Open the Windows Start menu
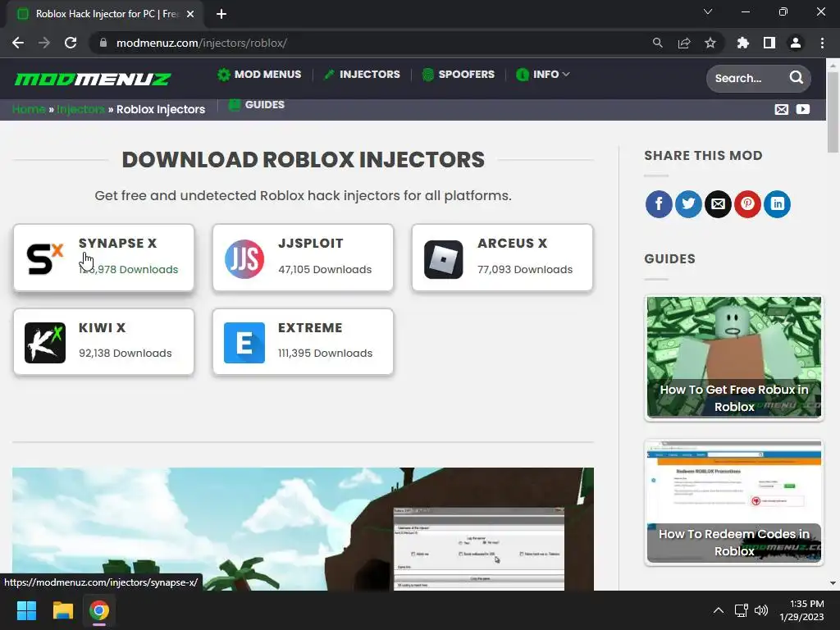Viewport: 840px width, 630px height. (26, 610)
